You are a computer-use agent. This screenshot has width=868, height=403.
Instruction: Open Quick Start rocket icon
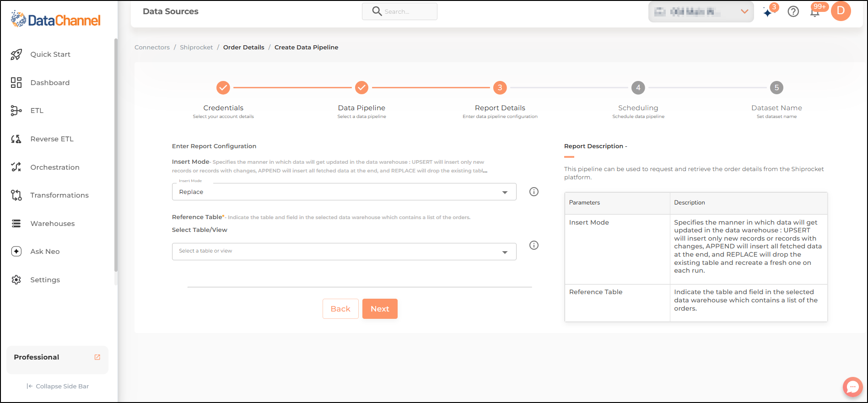pos(16,54)
